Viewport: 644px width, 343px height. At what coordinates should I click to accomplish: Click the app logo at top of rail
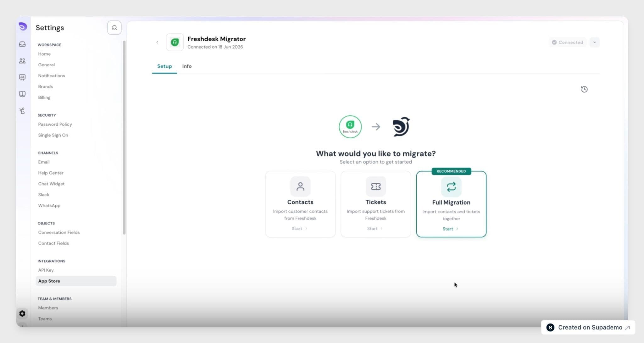(x=23, y=26)
